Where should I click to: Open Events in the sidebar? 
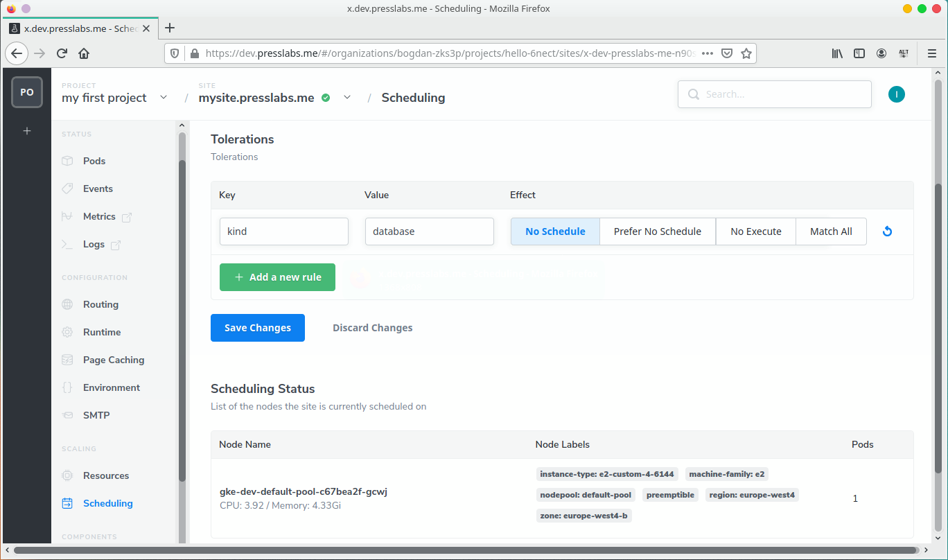pyautogui.click(x=98, y=189)
